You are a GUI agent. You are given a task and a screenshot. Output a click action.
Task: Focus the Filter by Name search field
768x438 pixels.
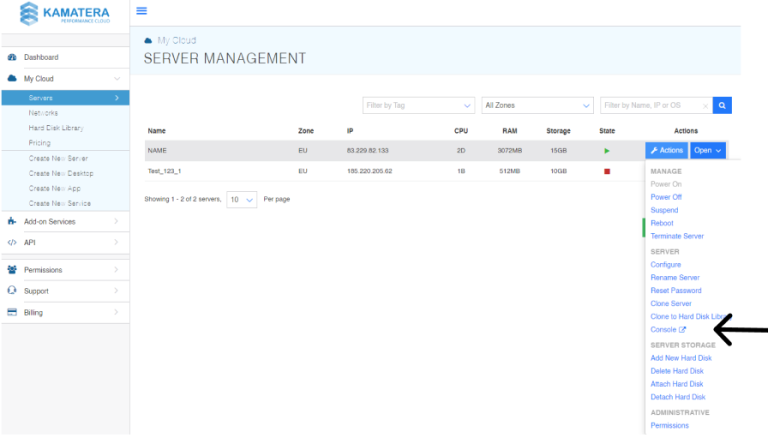point(655,105)
